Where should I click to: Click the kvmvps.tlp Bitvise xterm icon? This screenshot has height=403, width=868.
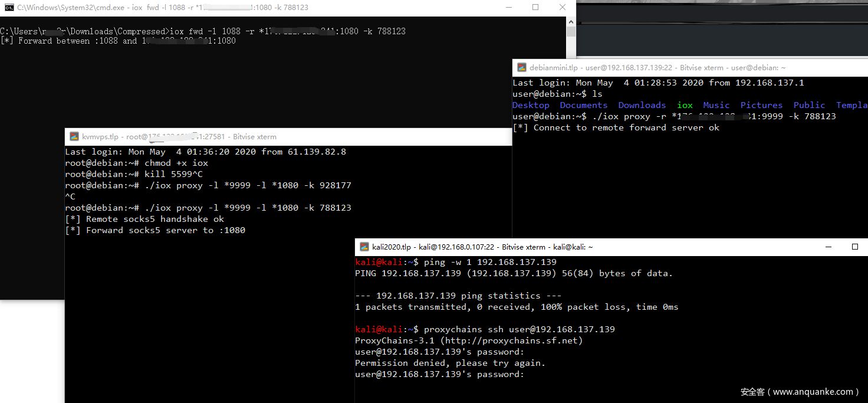click(74, 136)
